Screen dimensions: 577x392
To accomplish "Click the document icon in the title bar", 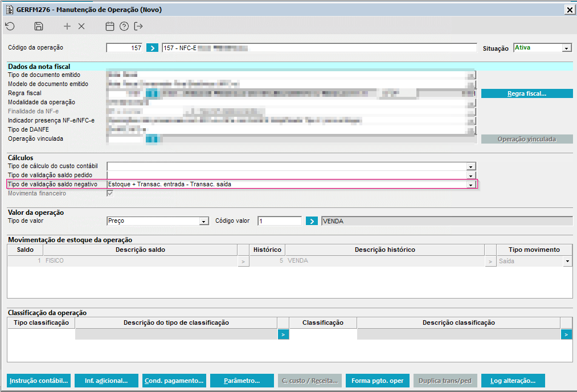I will pyautogui.click(x=10, y=10).
